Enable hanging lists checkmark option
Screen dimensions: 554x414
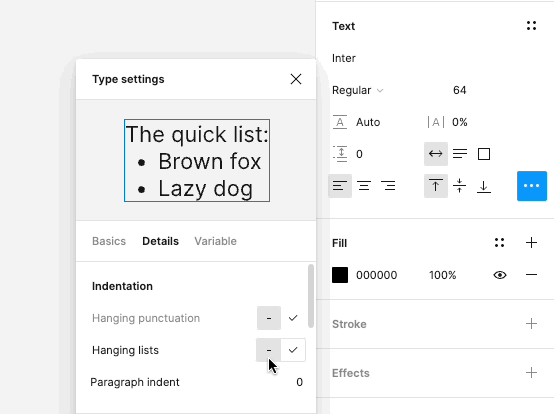pos(293,350)
